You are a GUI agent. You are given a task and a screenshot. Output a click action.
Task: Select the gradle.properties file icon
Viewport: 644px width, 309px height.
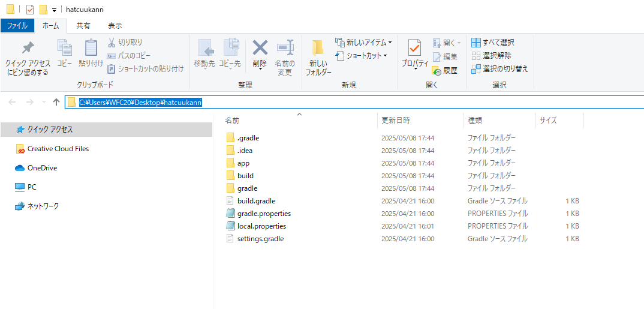click(x=230, y=213)
